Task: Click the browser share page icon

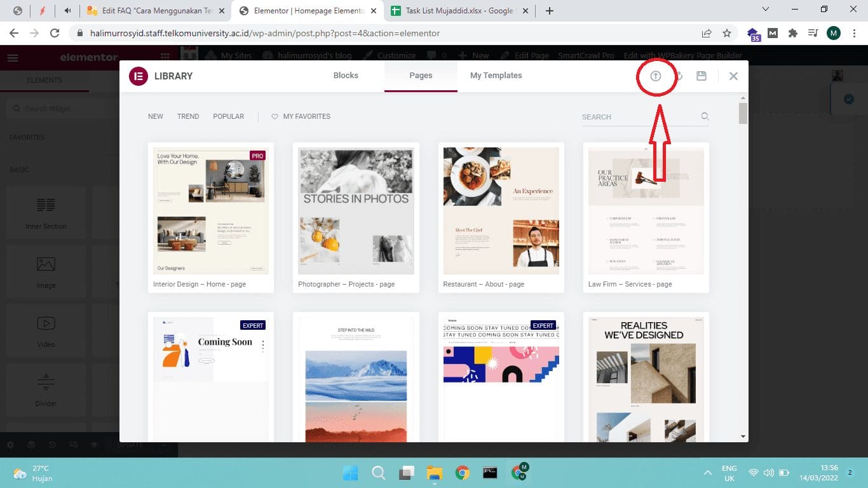Action: (x=707, y=33)
